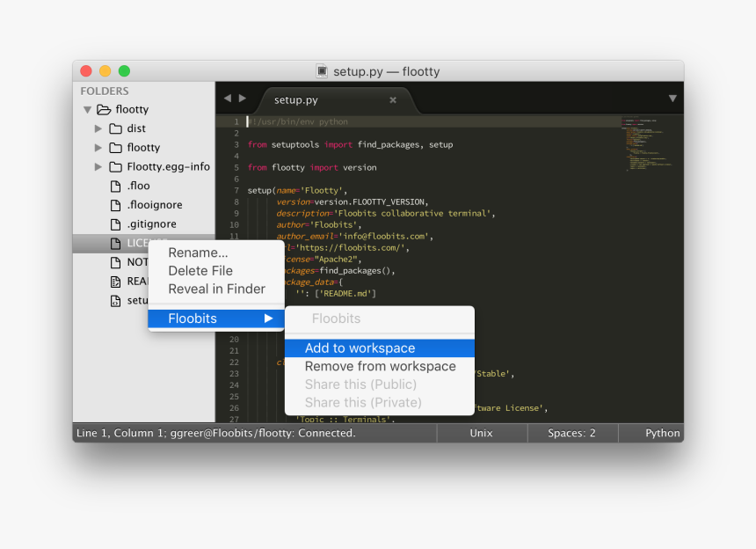Close the setup.py tab

point(393,99)
